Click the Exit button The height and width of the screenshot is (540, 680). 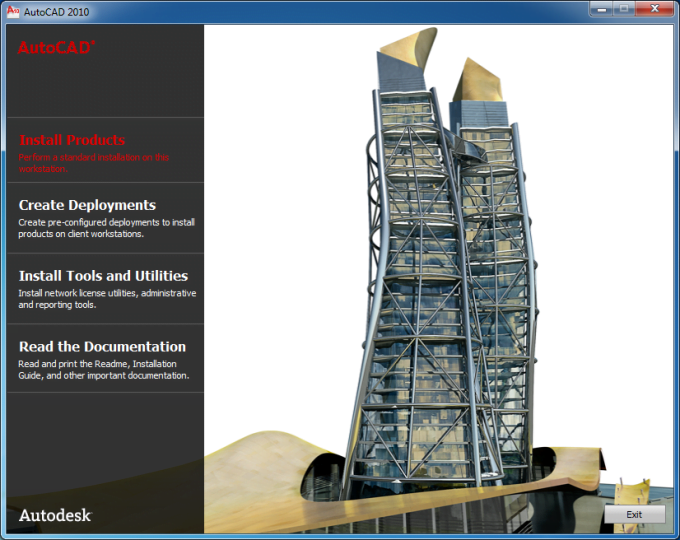pos(634,514)
